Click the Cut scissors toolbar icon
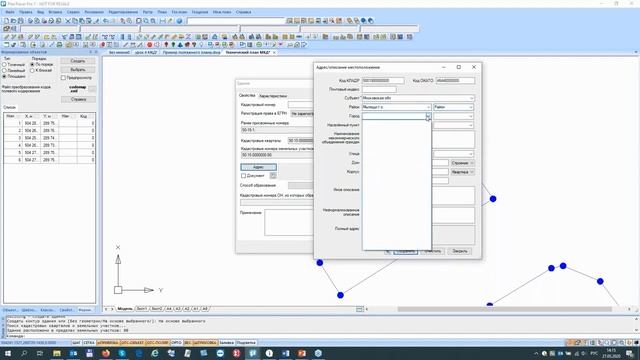Image resolution: width=640 pixels, height=360 pixels. (68, 20)
